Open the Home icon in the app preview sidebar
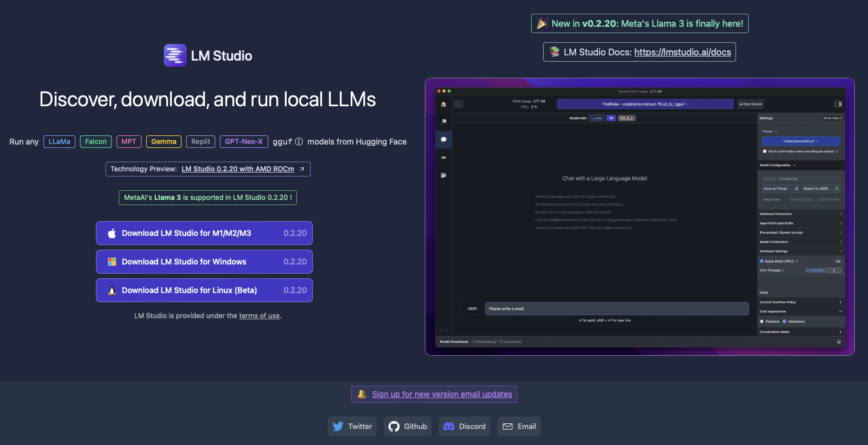The width and height of the screenshot is (868, 445). [x=443, y=104]
